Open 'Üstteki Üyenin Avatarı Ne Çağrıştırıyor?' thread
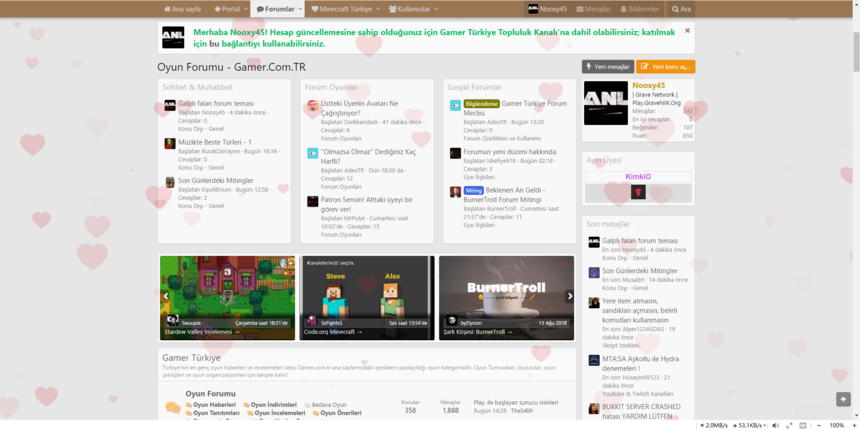 (x=359, y=108)
